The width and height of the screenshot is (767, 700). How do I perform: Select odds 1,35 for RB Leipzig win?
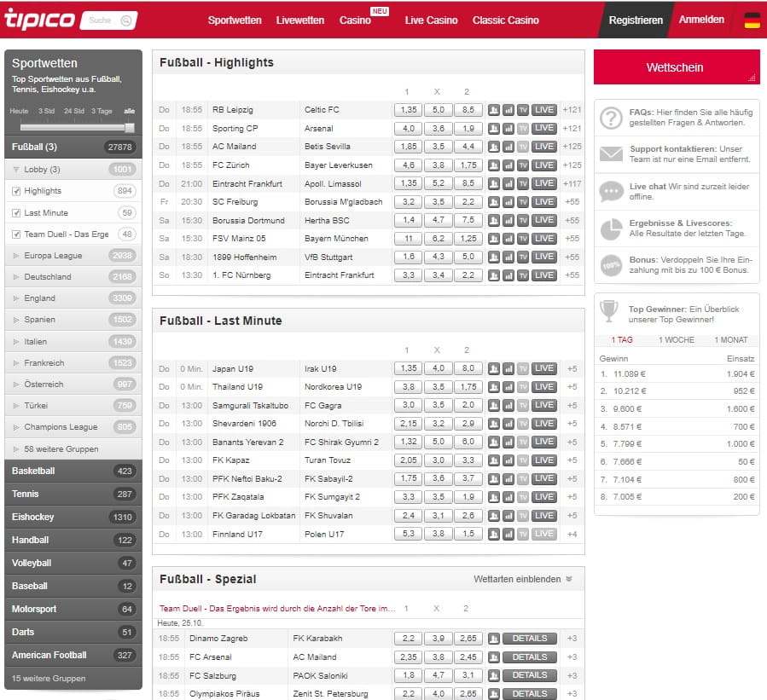(x=409, y=110)
